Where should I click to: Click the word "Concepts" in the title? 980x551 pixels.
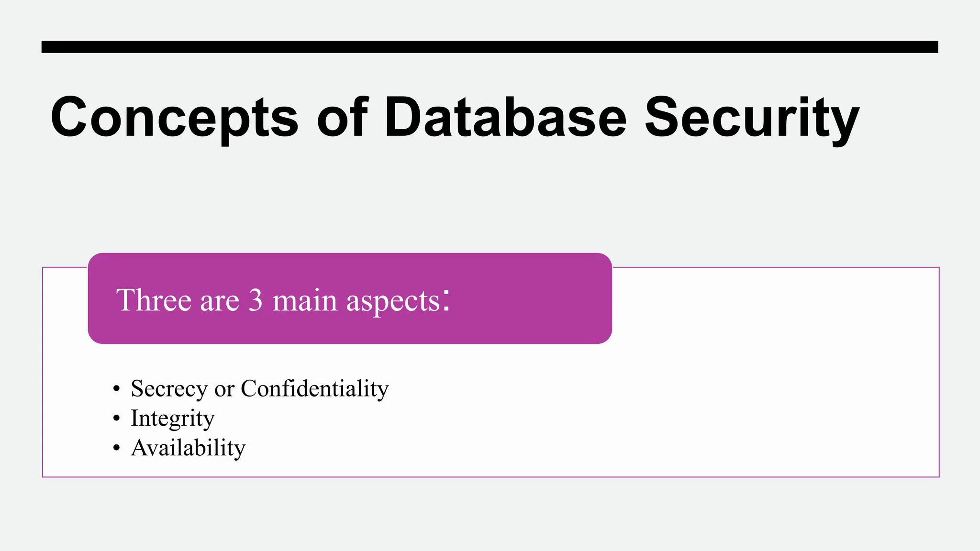[x=174, y=118]
